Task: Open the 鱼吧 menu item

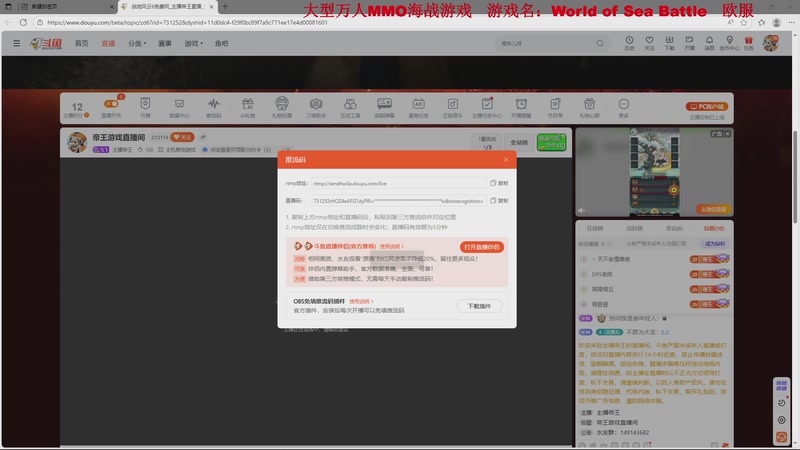Action: pyautogui.click(x=221, y=43)
